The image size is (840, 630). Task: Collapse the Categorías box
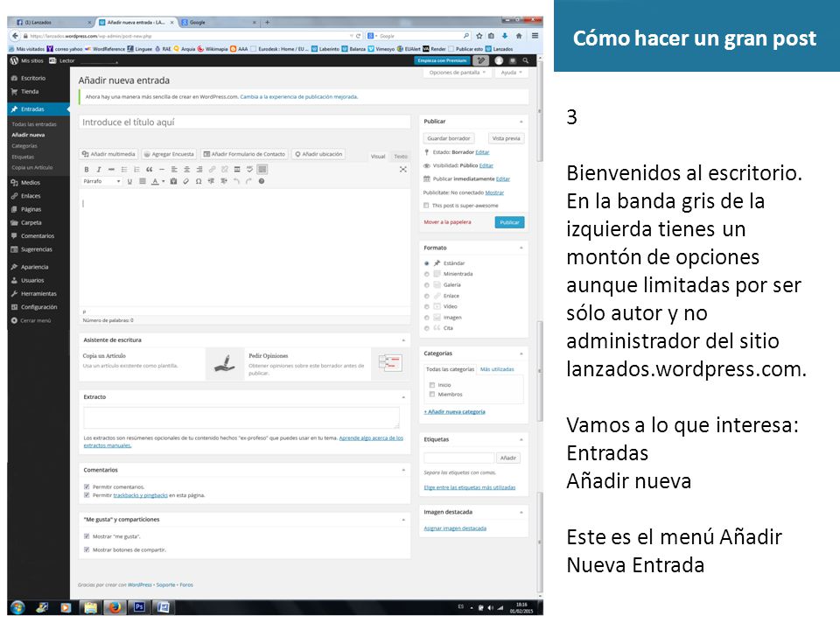tap(521, 353)
